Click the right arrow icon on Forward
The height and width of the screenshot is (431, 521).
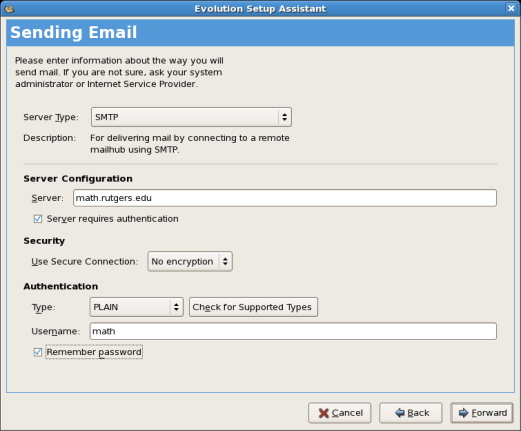[x=463, y=413]
